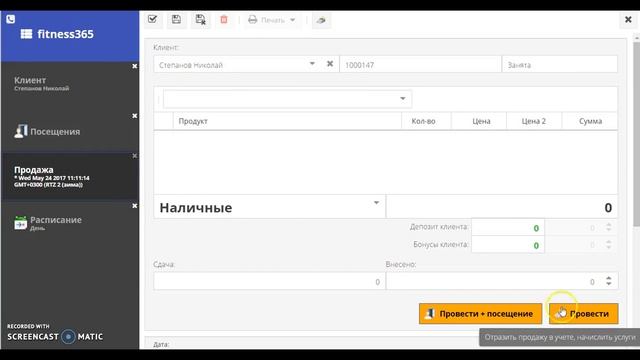Click the Бонусы клиента balance field
Image resolution: width=640 pixels, height=360 pixels.
click(x=508, y=245)
